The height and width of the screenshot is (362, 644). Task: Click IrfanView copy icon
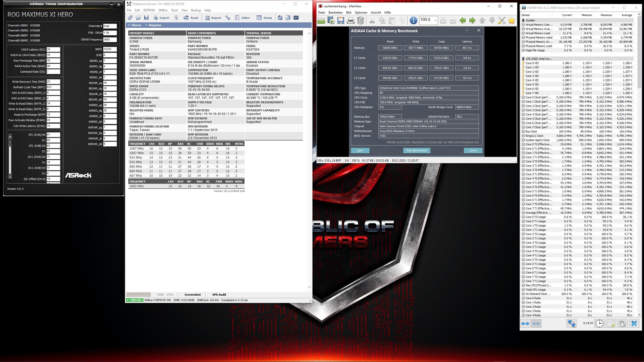[382, 20]
